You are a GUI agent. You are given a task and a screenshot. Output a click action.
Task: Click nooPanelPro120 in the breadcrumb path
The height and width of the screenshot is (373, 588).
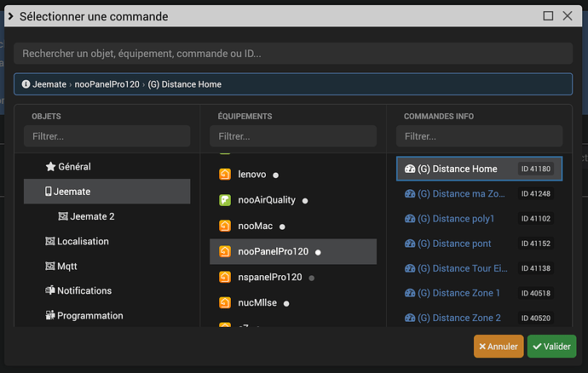pos(107,84)
